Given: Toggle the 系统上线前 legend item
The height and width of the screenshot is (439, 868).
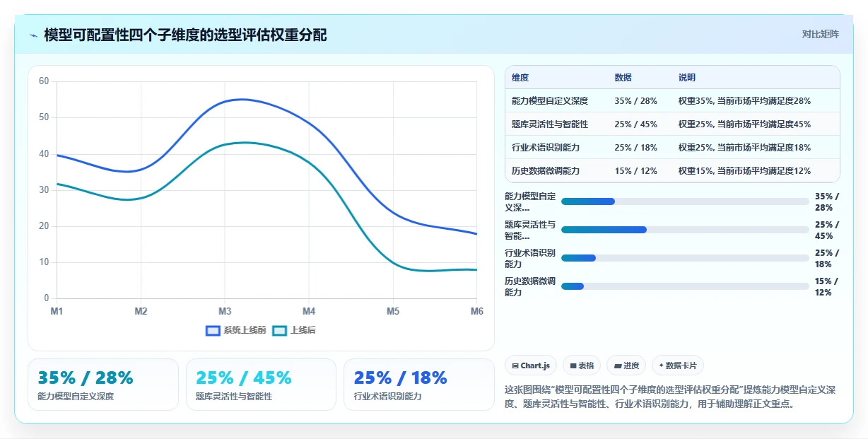Looking at the screenshot, I should (x=236, y=330).
